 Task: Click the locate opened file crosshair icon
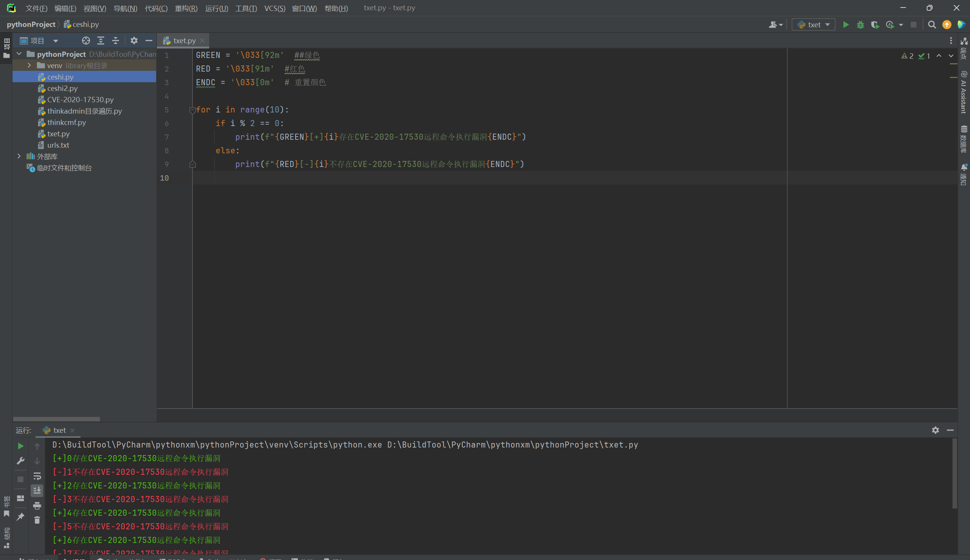(86, 41)
